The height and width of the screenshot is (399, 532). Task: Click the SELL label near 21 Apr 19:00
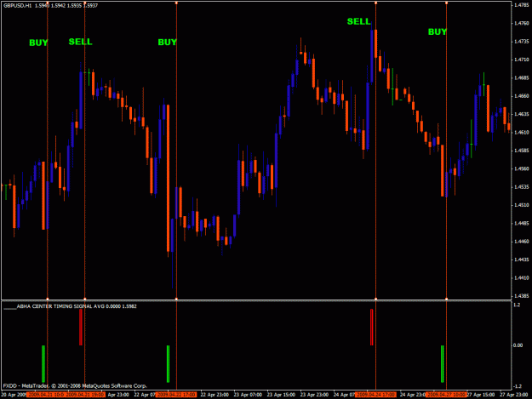point(80,42)
